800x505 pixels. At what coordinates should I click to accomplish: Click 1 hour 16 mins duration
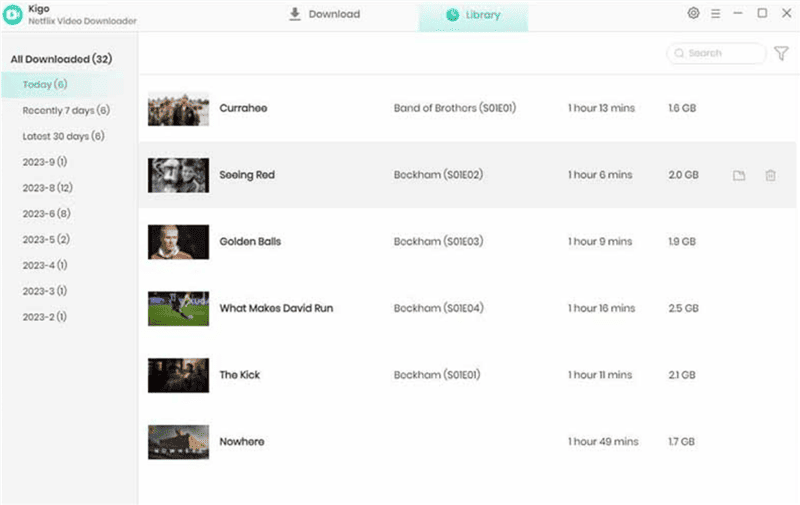[602, 309]
